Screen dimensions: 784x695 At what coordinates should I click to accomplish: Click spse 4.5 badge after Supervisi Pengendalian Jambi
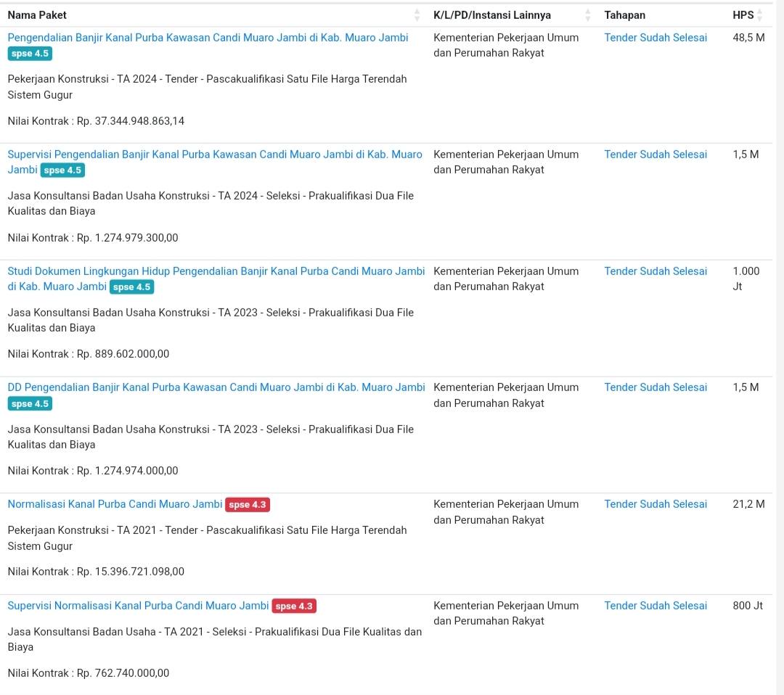tap(62, 170)
